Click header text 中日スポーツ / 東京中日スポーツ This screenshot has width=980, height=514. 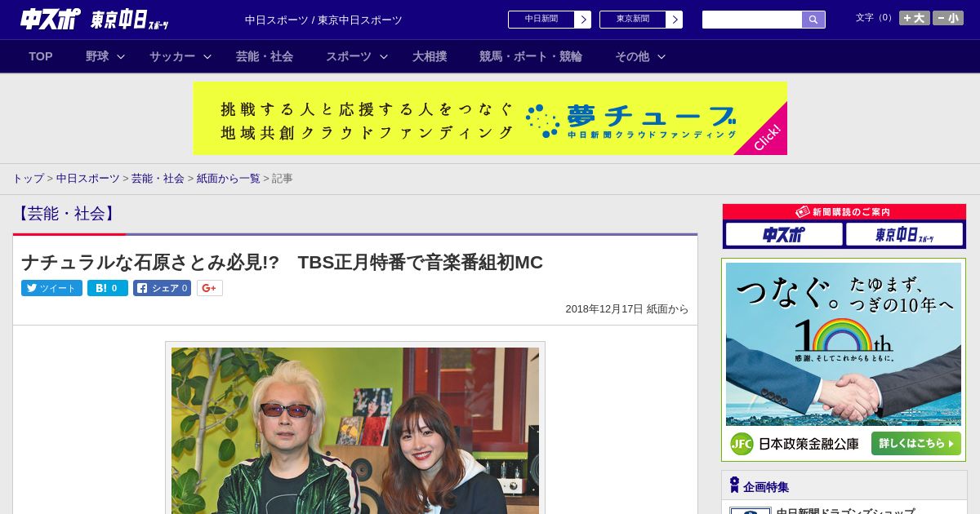323,20
